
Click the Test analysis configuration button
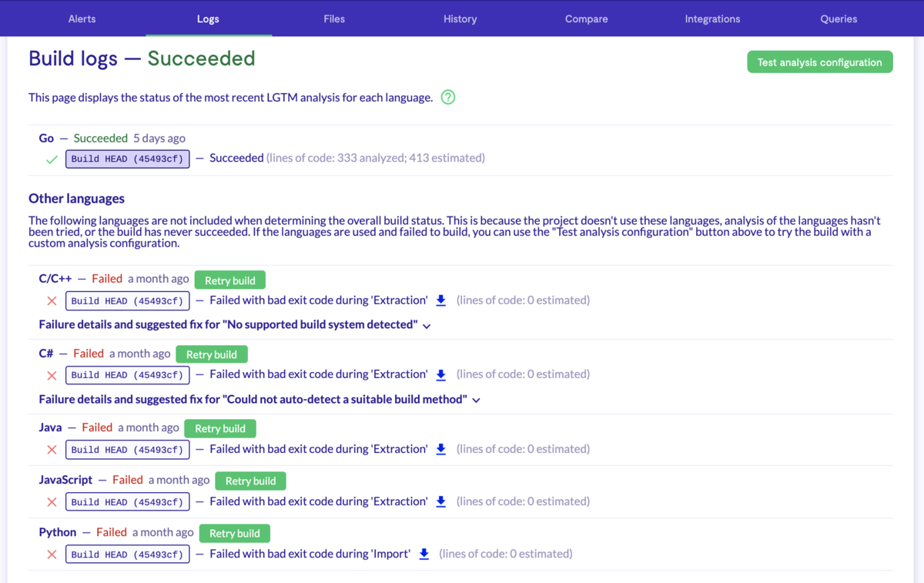click(819, 62)
